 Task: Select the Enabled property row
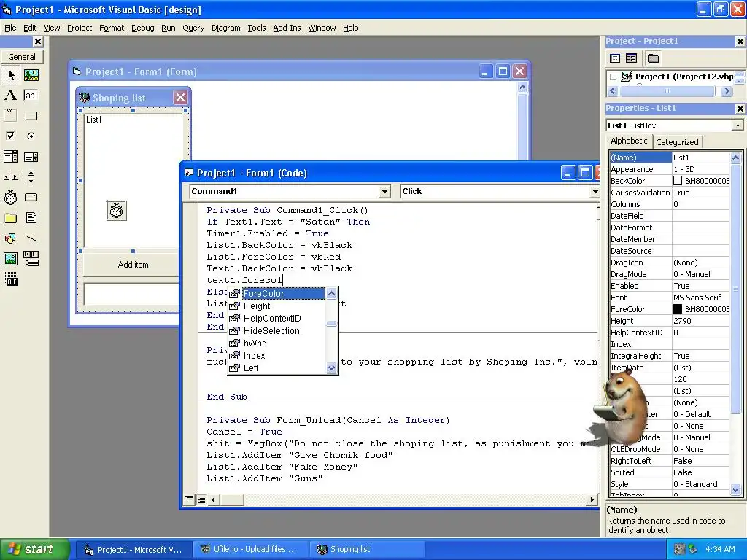[670, 286]
